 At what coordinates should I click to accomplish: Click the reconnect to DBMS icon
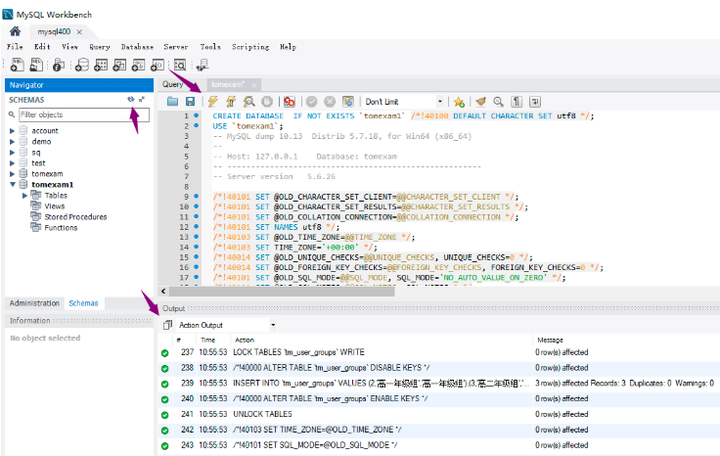click(202, 65)
